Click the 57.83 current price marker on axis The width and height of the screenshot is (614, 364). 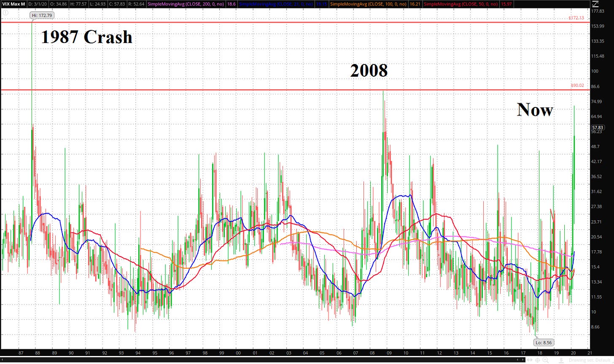[598, 127]
